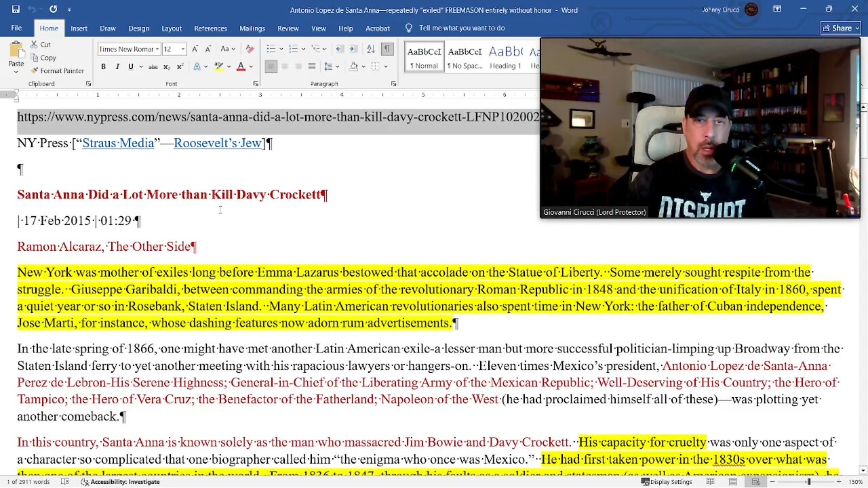868x488 pixels.
Task: Clear all formatting from selection
Action: click(250, 49)
